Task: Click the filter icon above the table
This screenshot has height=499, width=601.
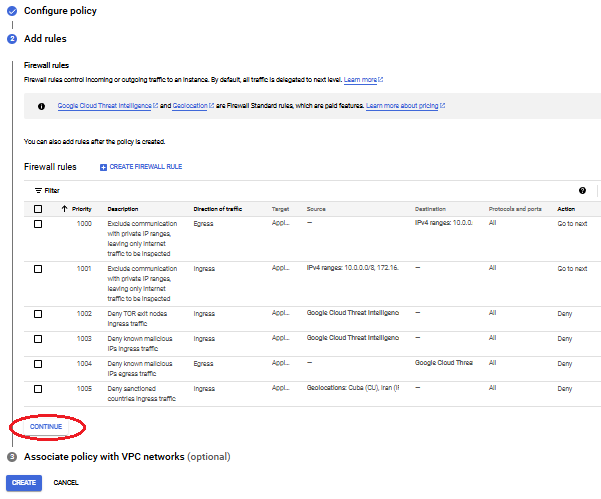Action: click(38, 190)
